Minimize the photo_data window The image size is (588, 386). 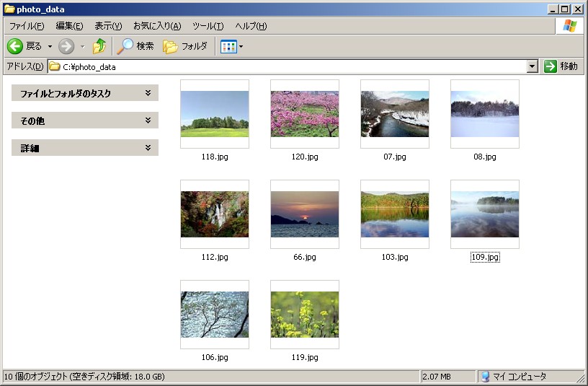[552, 9]
